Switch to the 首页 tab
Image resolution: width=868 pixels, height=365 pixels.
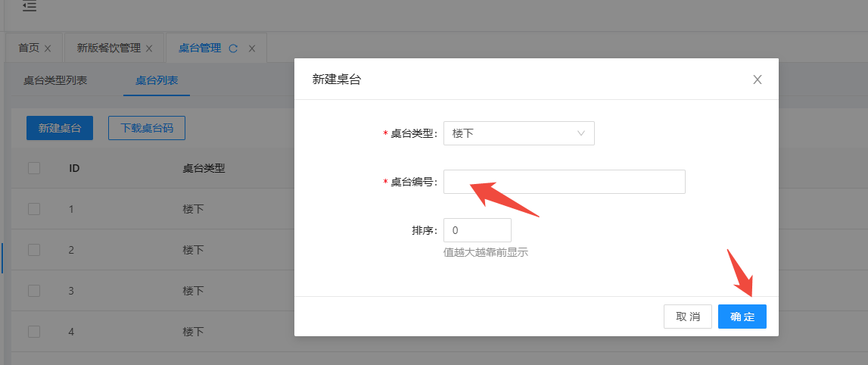click(29, 48)
